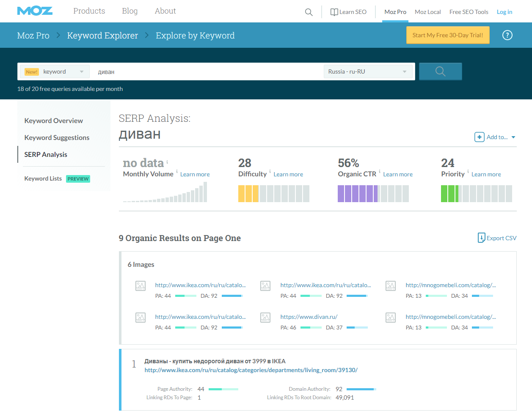Click the keyword input field containing диван
532x414 pixels.
tap(207, 72)
